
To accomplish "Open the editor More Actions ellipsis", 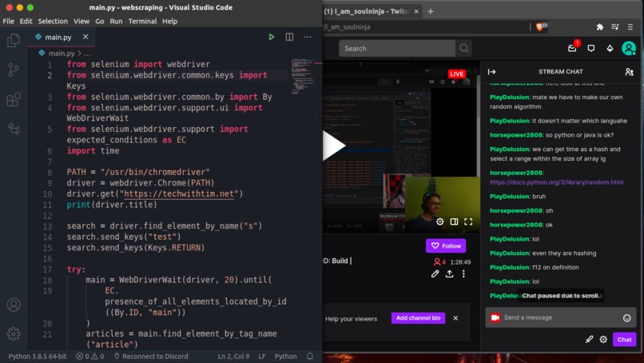I will (x=308, y=37).
